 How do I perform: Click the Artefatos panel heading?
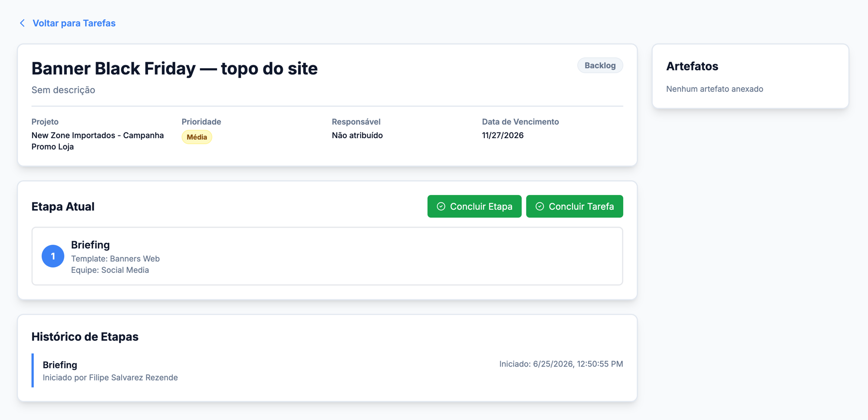[692, 66]
